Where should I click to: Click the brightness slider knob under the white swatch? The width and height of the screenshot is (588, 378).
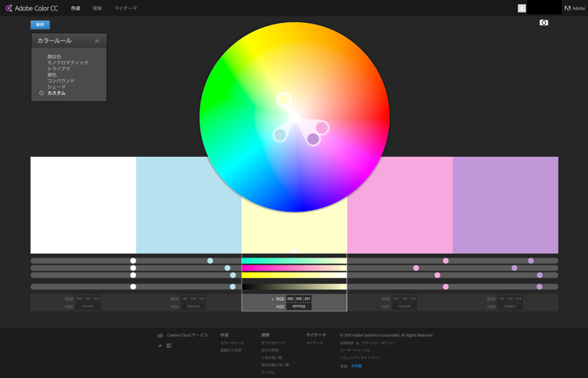(x=133, y=287)
